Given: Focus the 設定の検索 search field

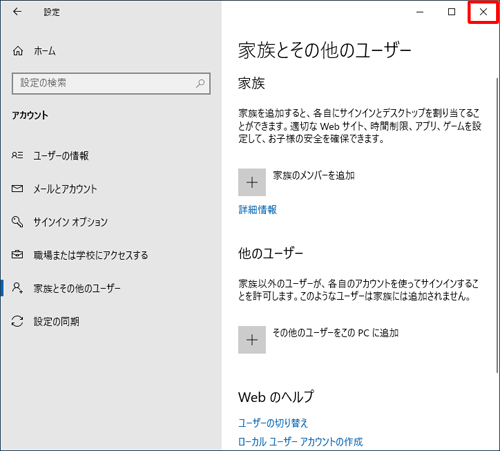Looking at the screenshot, I should pos(111,83).
